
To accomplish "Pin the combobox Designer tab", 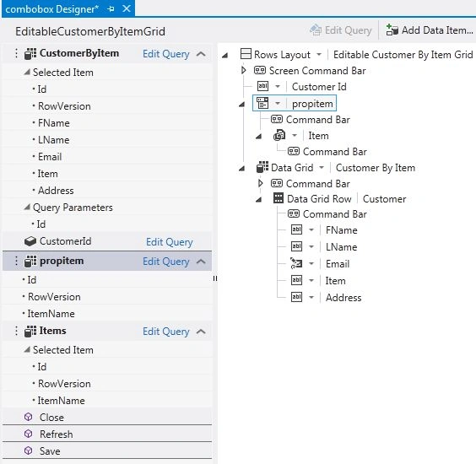I will (x=111, y=9).
